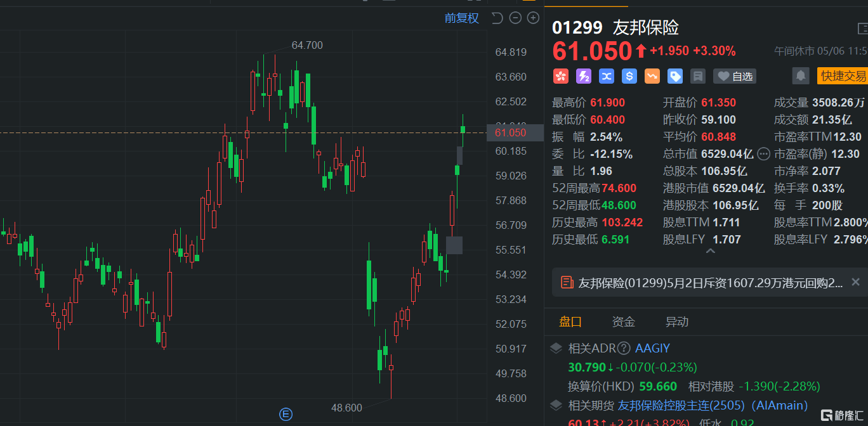Click the blue crossed-arrows icon
Viewport: 868px width, 426px height.
pyautogui.click(x=607, y=76)
